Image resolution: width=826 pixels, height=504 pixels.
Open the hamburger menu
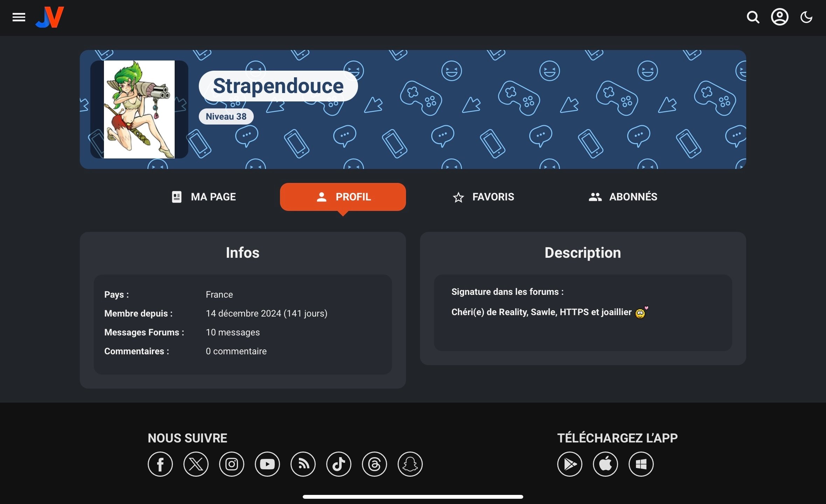[x=19, y=17]
